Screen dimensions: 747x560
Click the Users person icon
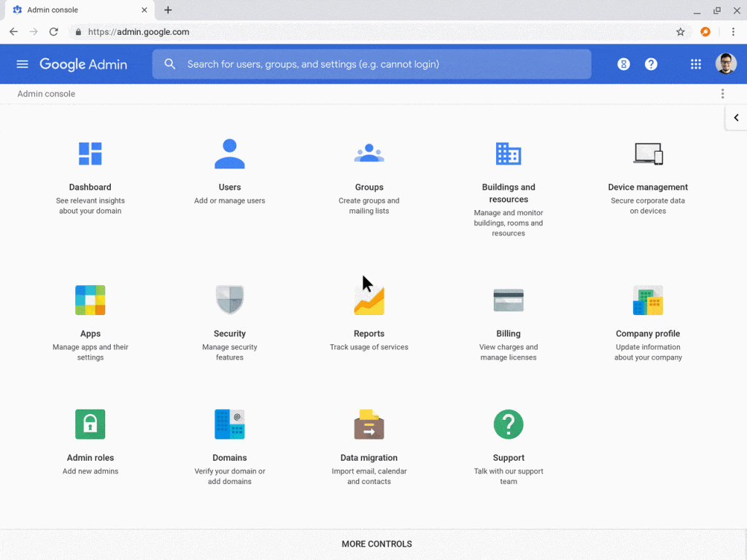click(230, 154)
